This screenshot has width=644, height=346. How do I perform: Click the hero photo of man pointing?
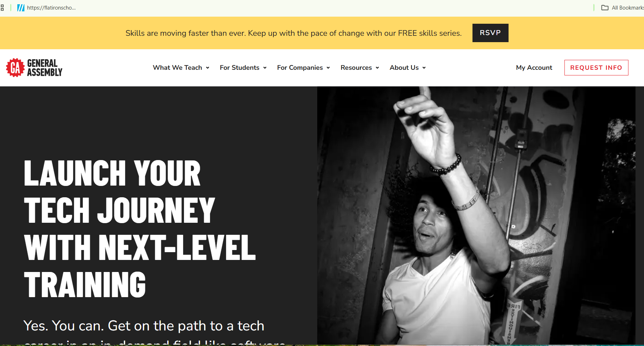pyautogui.click(x=476, y=215)
